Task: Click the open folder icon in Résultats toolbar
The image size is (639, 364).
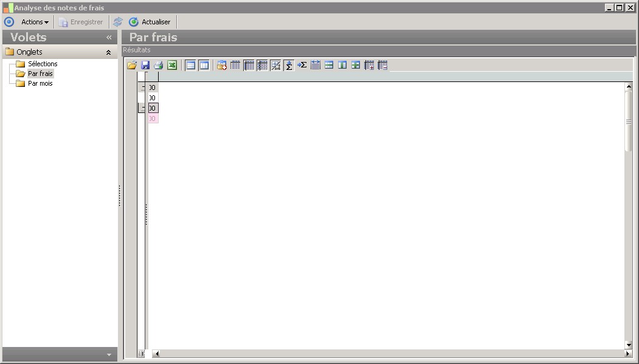Action: click(132, 65)
